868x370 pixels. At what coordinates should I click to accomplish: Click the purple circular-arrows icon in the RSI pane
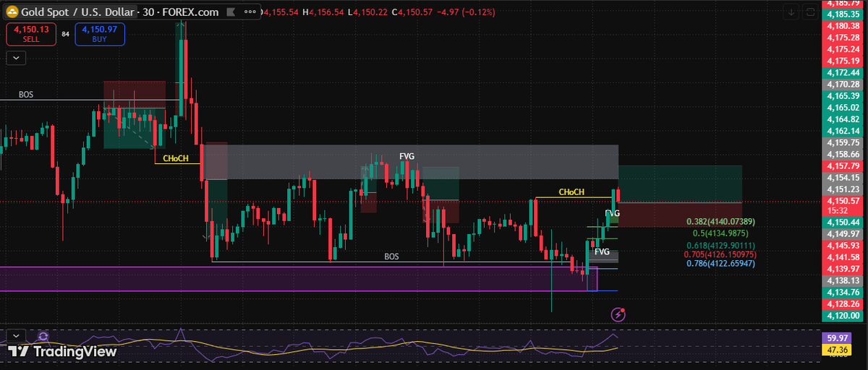[x=43, y=336]
